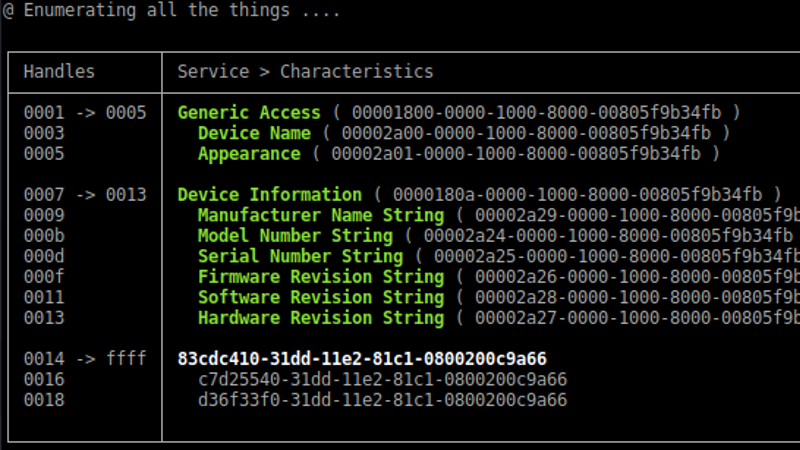
Task: Click the "0014 -> ffff" handle range
Action: [85, 359]
